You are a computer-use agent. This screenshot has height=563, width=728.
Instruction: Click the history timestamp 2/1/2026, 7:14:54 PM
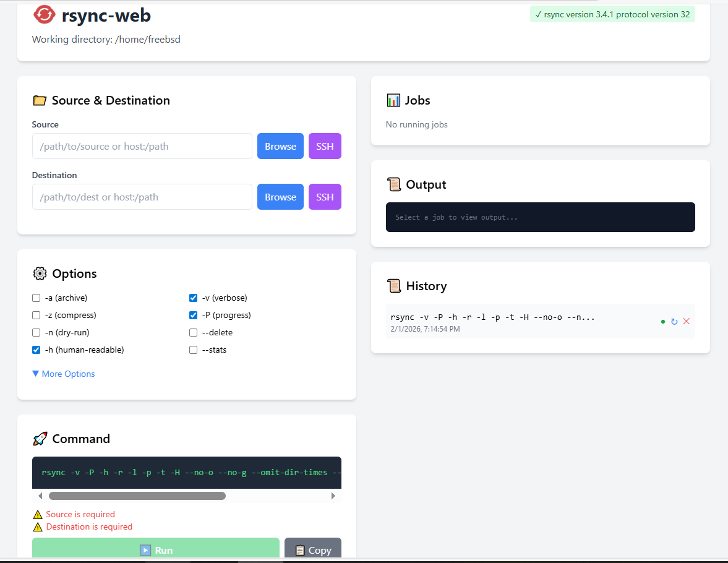pyautogui.click(x=426, y=329)
